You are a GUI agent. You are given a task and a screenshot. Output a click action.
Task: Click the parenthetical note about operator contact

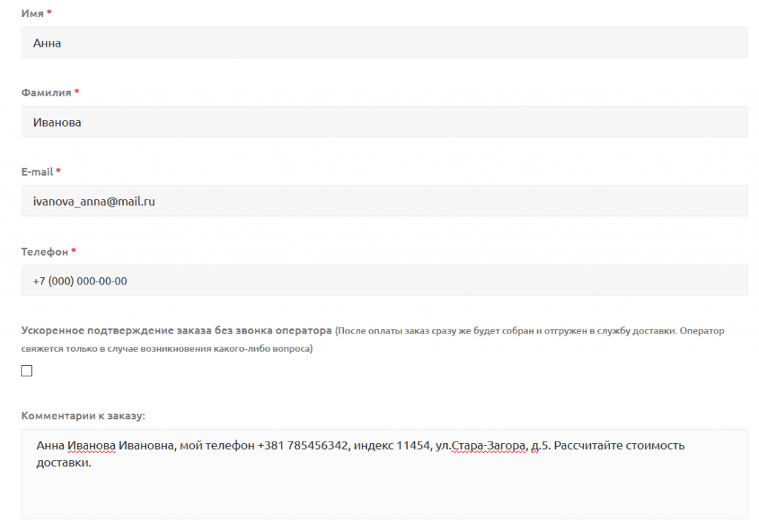tap(373, 340)
